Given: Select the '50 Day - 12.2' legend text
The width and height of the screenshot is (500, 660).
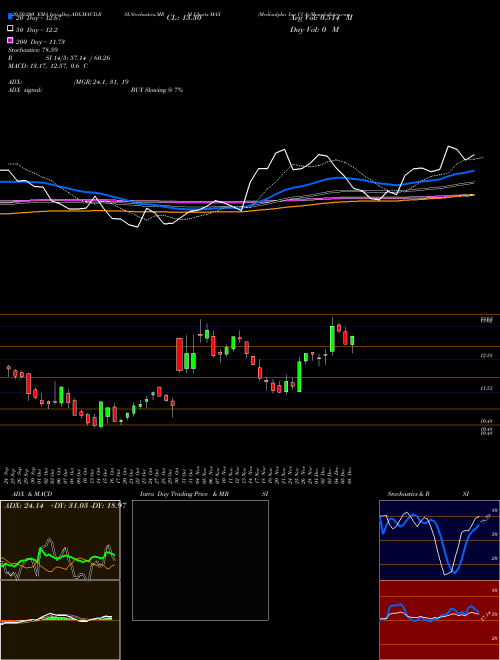Looking at the screenshot, I should 37,30.
